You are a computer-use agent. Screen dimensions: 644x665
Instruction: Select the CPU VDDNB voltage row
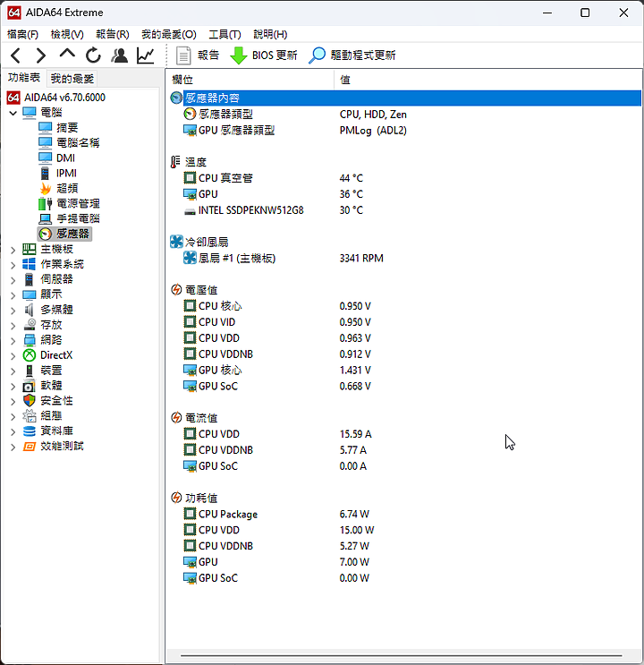click(405, 354)
